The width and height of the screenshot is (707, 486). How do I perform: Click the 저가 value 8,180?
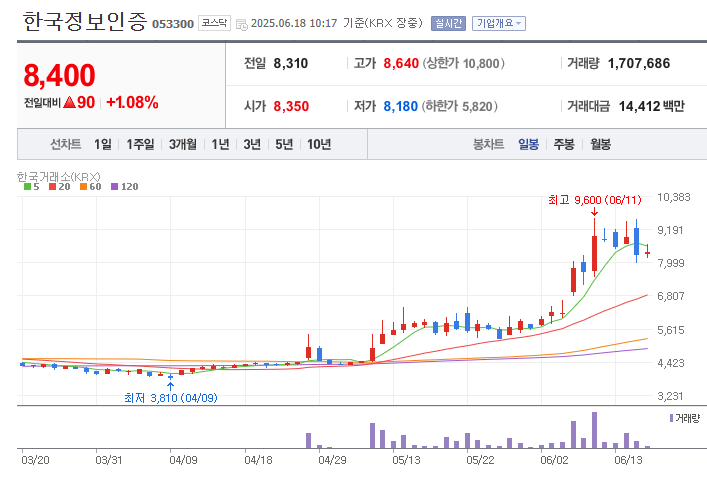401,106
